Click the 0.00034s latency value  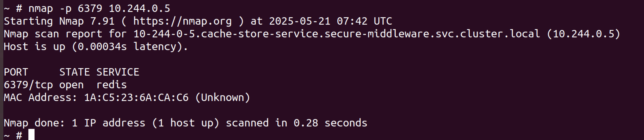click(x=102, y=47)
